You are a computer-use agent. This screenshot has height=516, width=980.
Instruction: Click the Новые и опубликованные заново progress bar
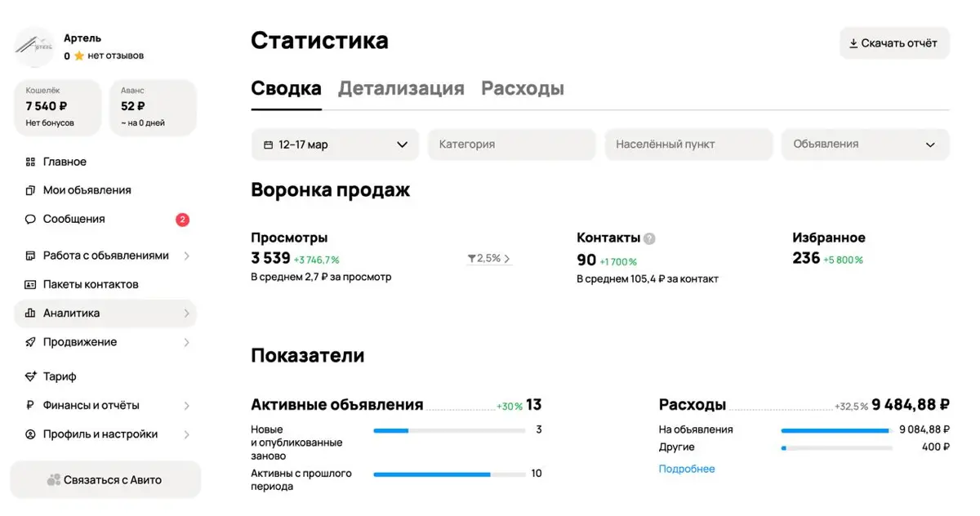(x=449, y=429)
